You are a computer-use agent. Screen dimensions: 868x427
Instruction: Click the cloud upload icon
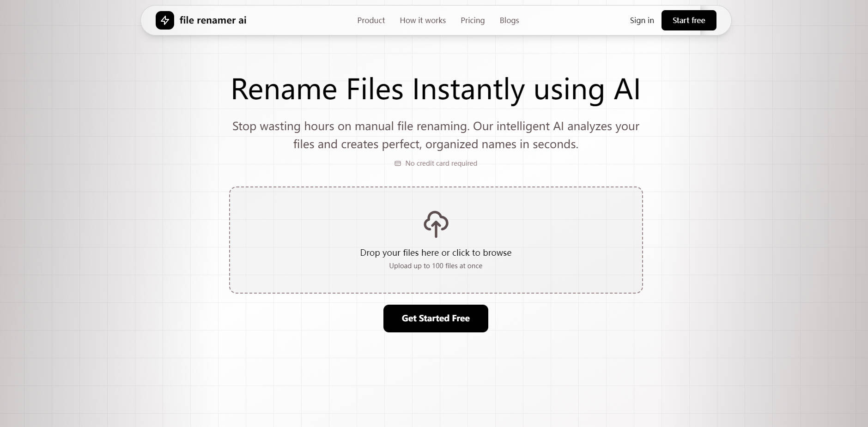pyautogui.click(x=435, y=225)
